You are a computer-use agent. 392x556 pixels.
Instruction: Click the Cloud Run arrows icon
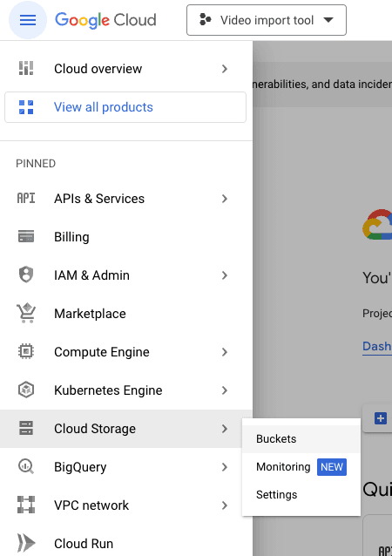tap(26, 543)
